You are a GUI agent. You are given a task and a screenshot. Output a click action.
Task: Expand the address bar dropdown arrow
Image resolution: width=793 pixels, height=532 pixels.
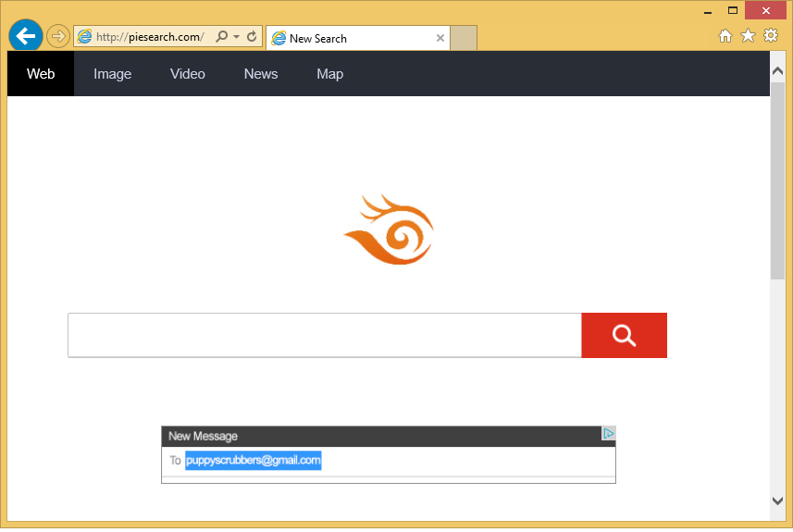coord(237,37)
